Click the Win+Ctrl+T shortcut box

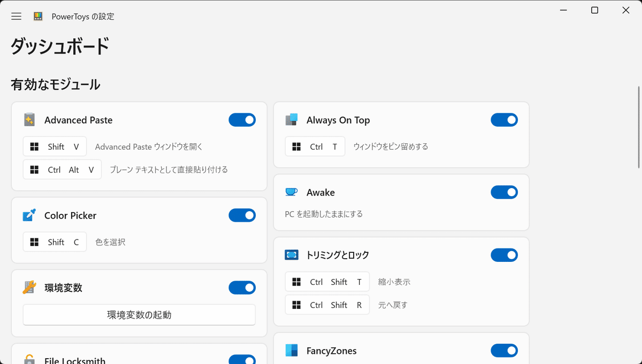click(315, 146)
